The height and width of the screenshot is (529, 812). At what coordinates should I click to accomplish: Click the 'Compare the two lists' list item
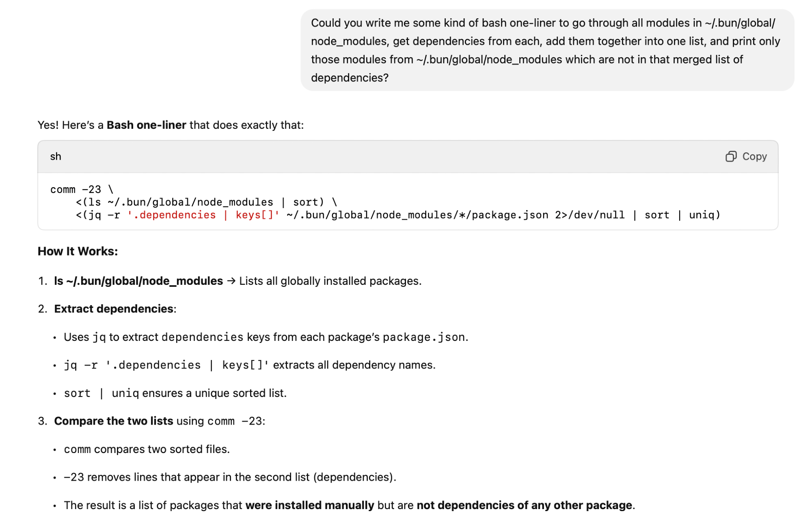coord(114,421)
